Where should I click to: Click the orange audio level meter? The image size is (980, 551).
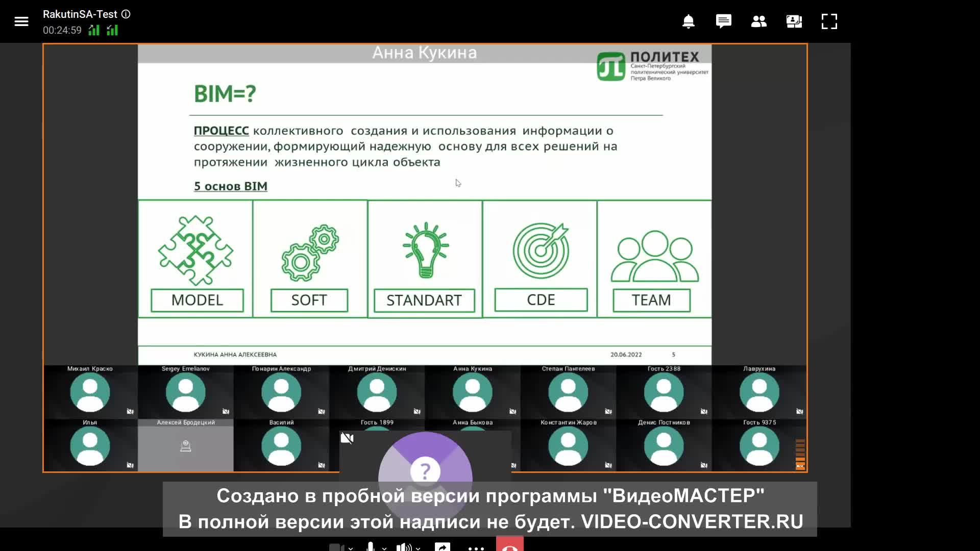point(800,454)
